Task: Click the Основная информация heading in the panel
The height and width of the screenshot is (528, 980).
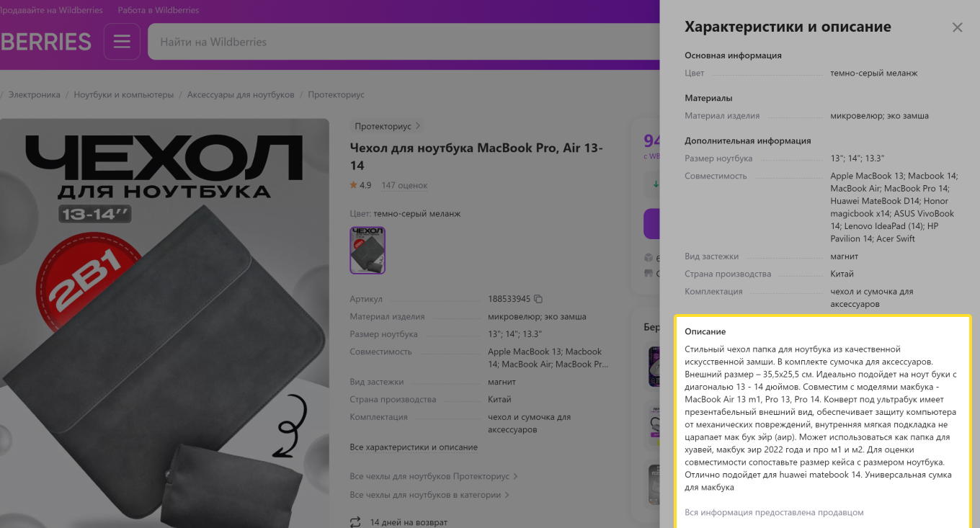Action: (x=733, y=55)
